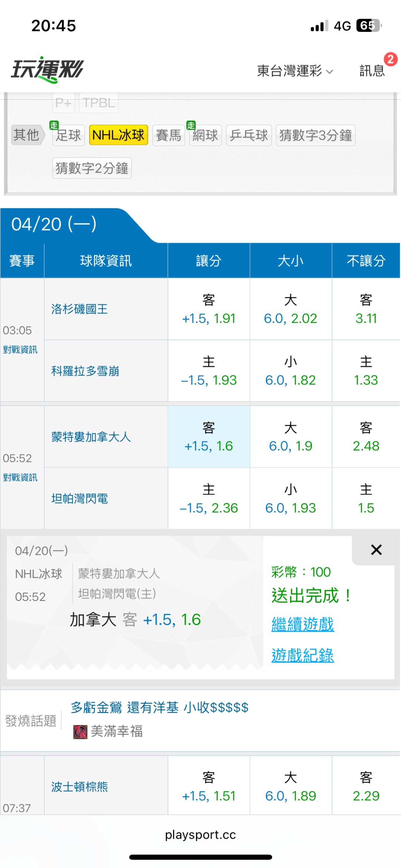Tap the 美滿幸福 user avatar
The height and width of the screenshot is (868, 401).
coord(80,732)
